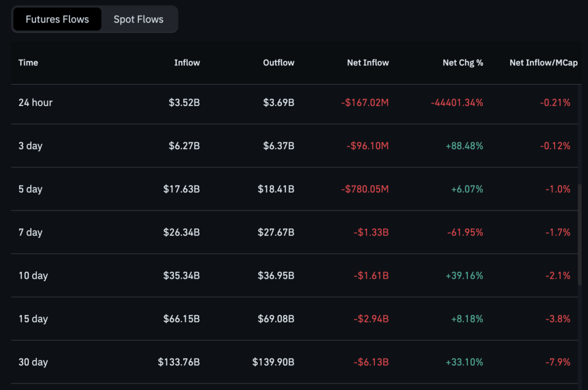
Task: Click the +88.48% net change value
Action: 464,146
